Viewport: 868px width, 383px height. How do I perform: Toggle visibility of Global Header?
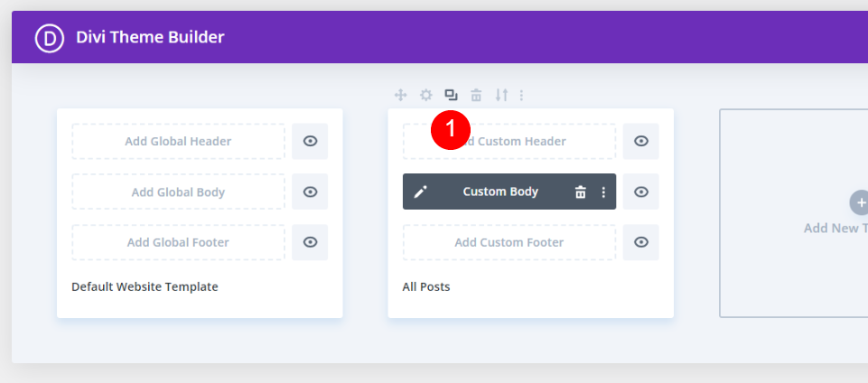(310, 141)
